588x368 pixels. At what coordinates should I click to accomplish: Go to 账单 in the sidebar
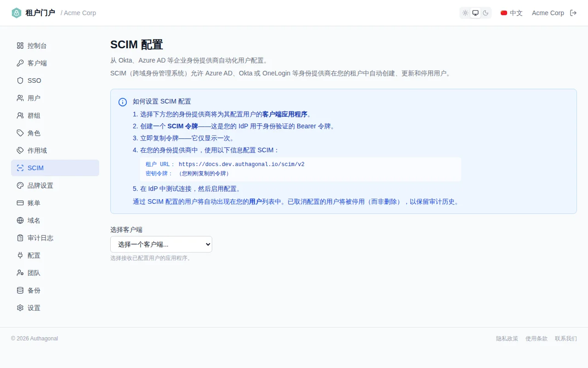55,203
